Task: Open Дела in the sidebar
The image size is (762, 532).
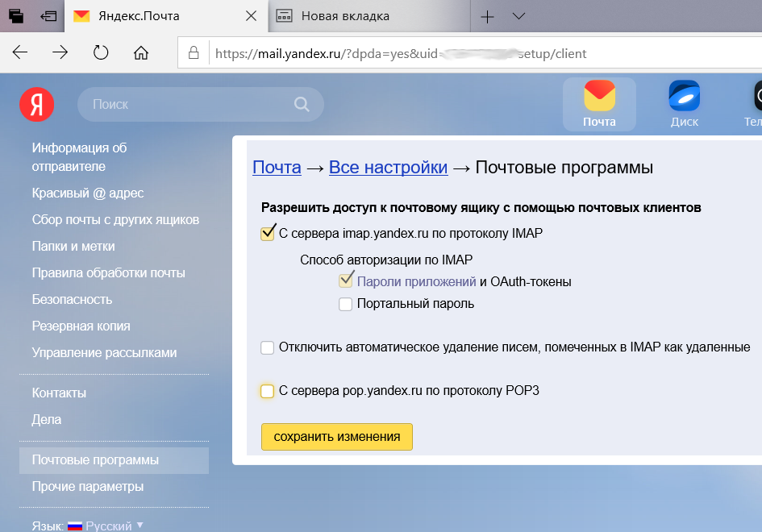Action: coord(47,419)
